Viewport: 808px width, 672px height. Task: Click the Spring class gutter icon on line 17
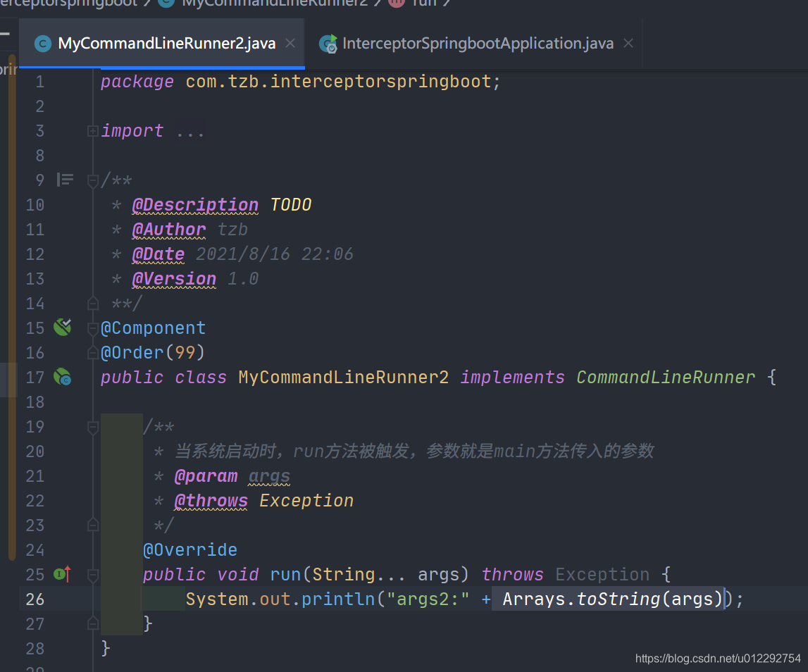[x=63, y=378]
